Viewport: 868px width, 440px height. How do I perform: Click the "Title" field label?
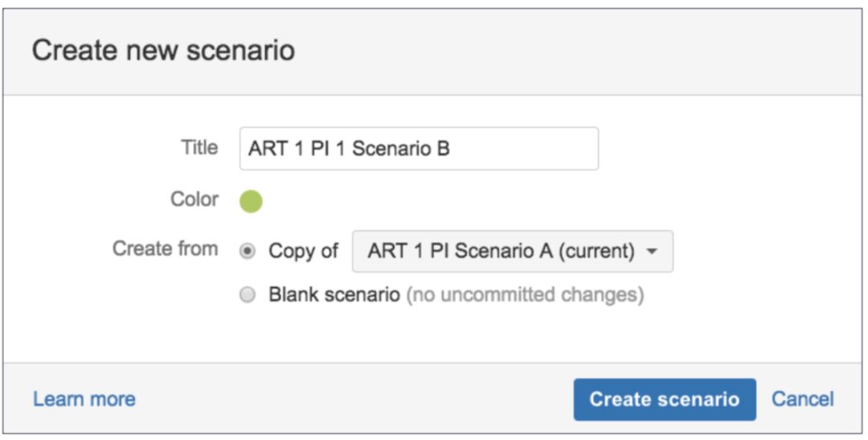pyautogui.click(x=199, y=148)
